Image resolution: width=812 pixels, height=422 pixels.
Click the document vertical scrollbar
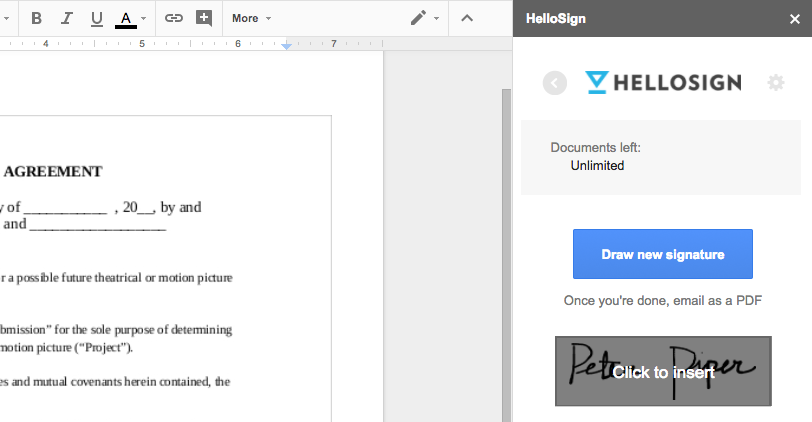click(506, 255)
